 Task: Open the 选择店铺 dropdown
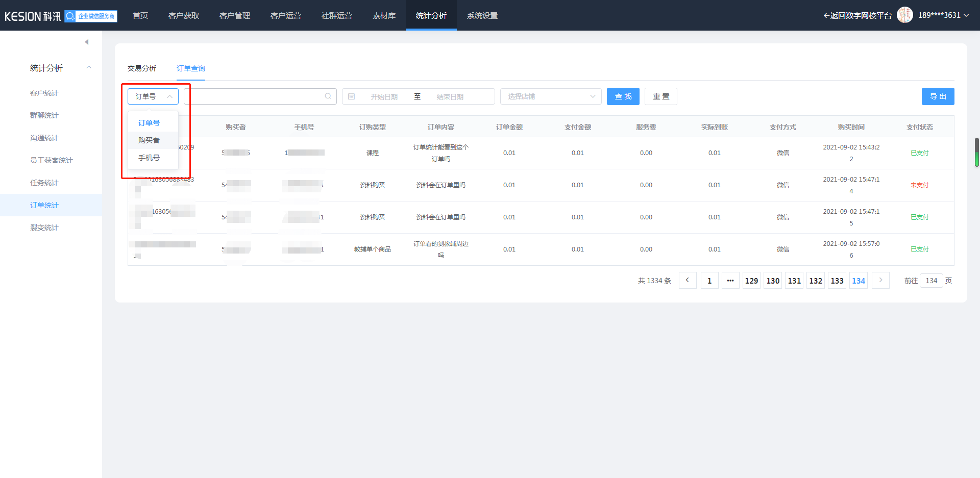point(551,96)
